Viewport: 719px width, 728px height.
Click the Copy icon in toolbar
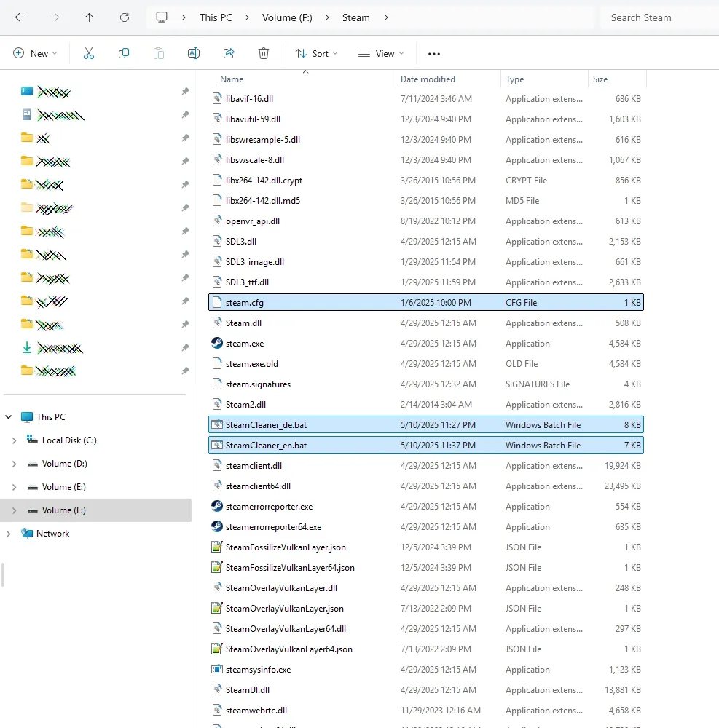pyautogui.click(x=124, y=53)
